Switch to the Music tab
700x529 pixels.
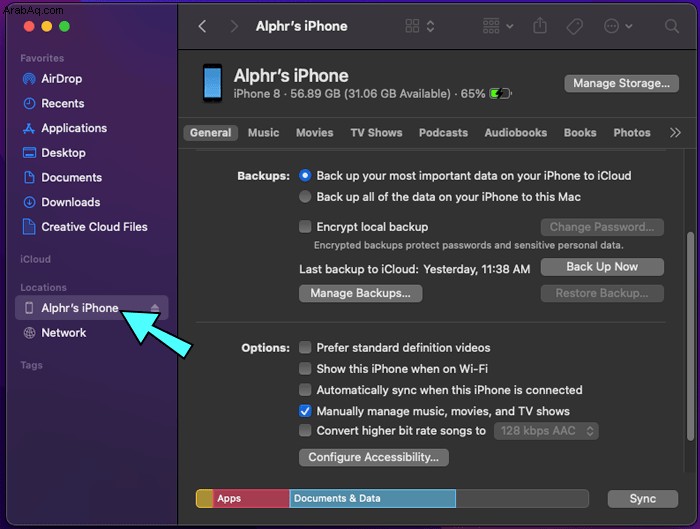[x=263, y=132]
